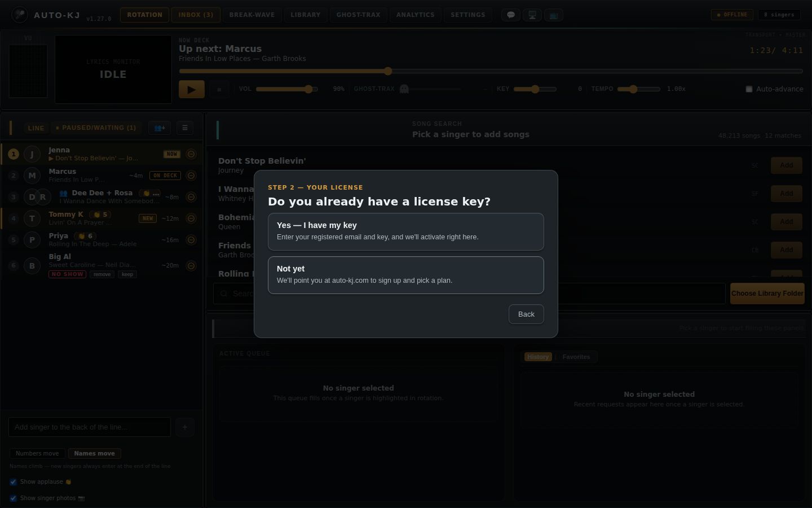The width and height of the screenshot is (812, 508).
Task: Click the desktop monitor icon in top bar
Action: click(x=532, y=15)
